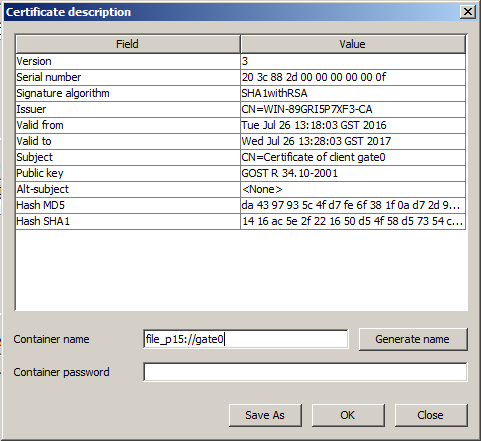Select the Valid from row
Viewport: 481px width, 441px height.
[240, 125]
